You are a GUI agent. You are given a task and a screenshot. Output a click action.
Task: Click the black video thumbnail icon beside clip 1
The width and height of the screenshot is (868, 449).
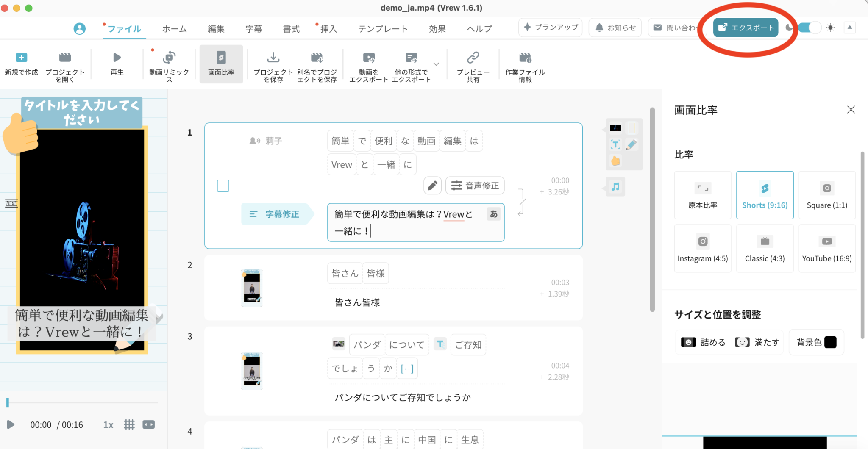615,128
